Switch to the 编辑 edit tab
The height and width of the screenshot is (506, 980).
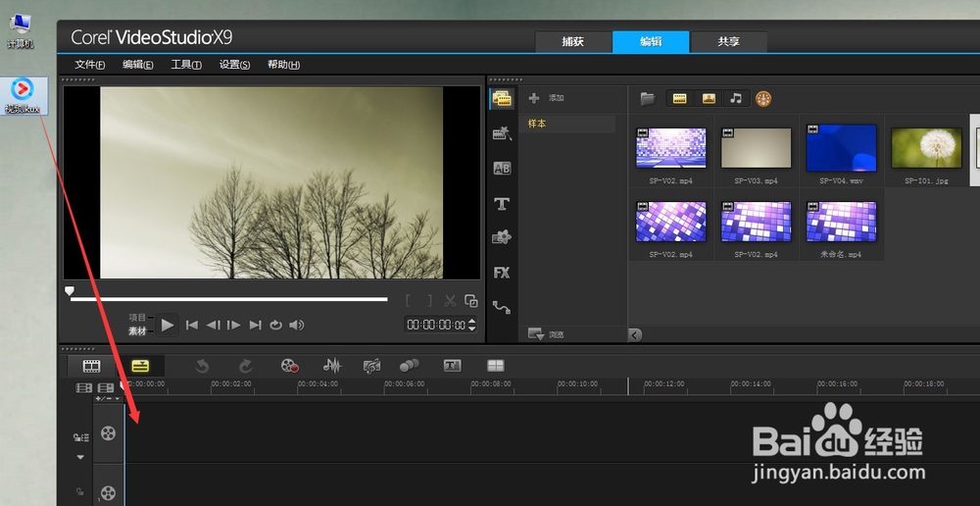pos(651,42)
